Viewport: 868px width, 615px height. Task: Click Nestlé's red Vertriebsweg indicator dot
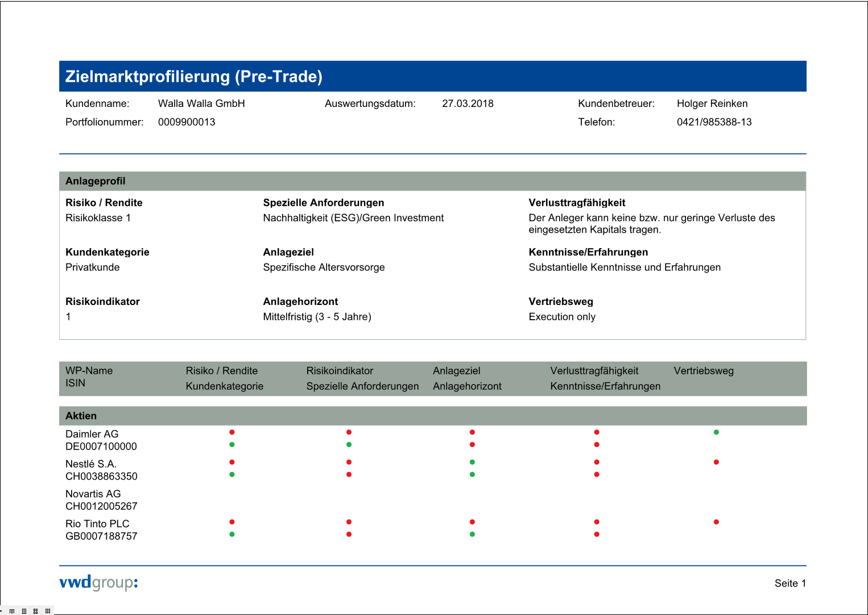click(x=716, y=462)
